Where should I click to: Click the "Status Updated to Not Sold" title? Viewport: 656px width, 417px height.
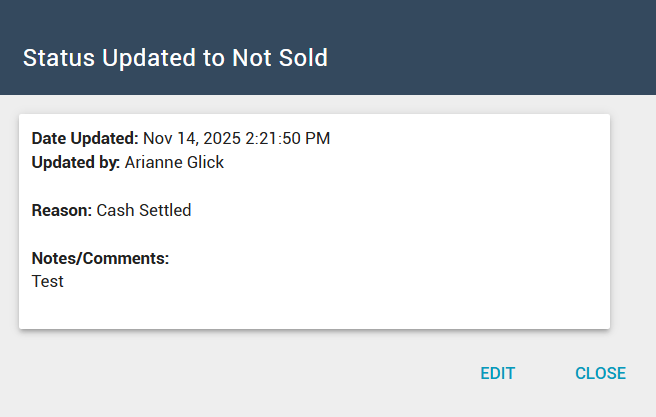coord(175,58)
